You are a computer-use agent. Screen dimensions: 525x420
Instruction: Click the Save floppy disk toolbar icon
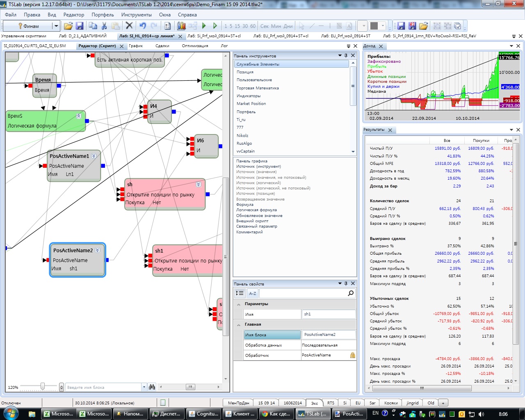click(x=80, y=26)
